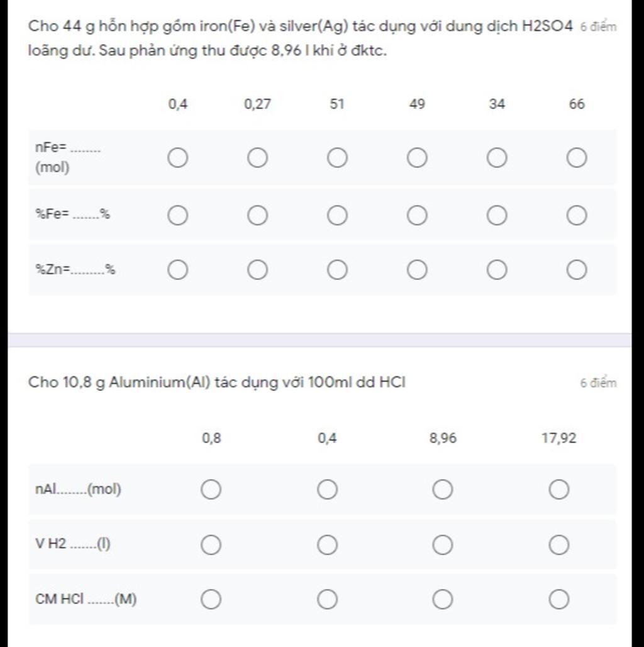
Task: Select 0,8 for CM HCl row
Action: 211,599
